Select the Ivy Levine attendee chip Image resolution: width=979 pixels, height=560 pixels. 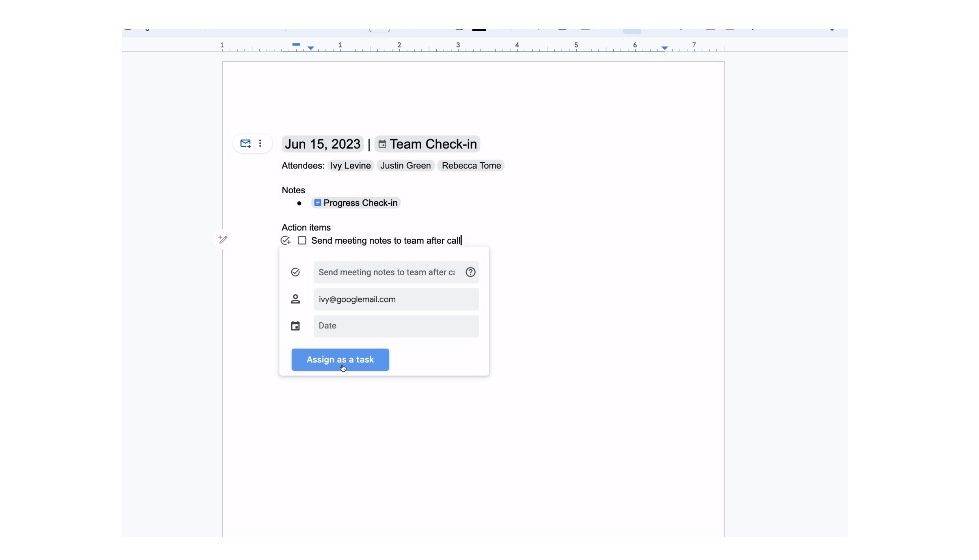coord(350,165)
